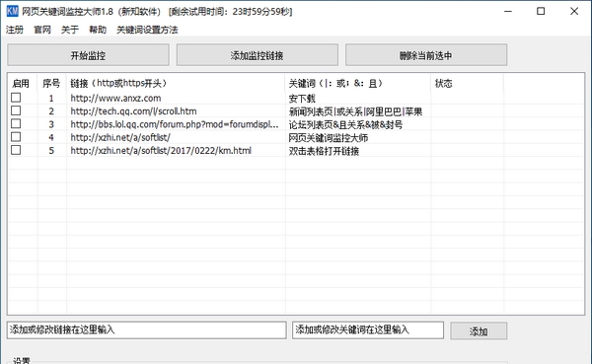Image resolution: width=592 pixels, height=364 pixels.
Task: Open the 关于 menu
Action: [x=70, y=30]
